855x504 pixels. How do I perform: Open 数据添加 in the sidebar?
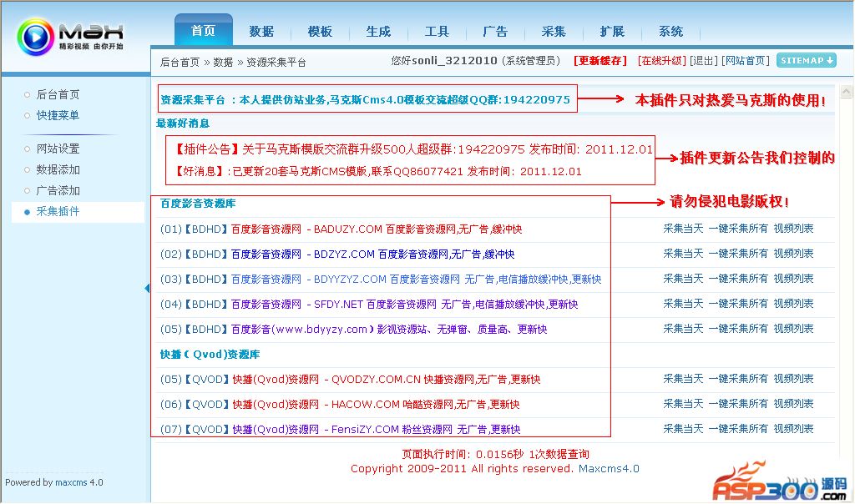(x=58, y=170)
